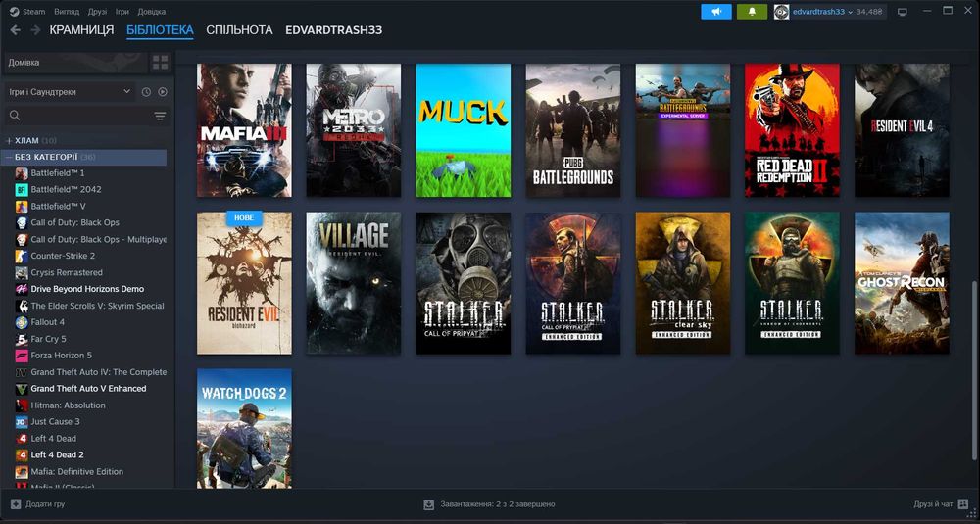Click the Crysis Remastered game icon

(22, 272)
